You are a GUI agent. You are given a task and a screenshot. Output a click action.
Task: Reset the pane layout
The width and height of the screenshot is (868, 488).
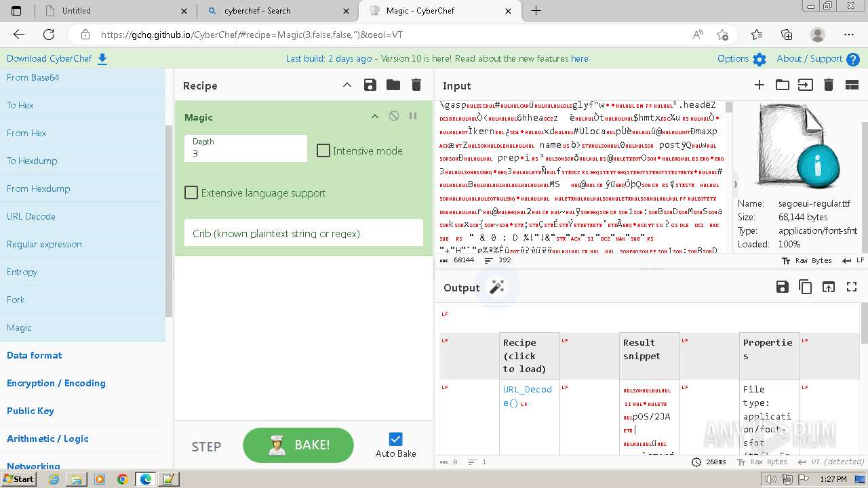click(x=852, y=85)
